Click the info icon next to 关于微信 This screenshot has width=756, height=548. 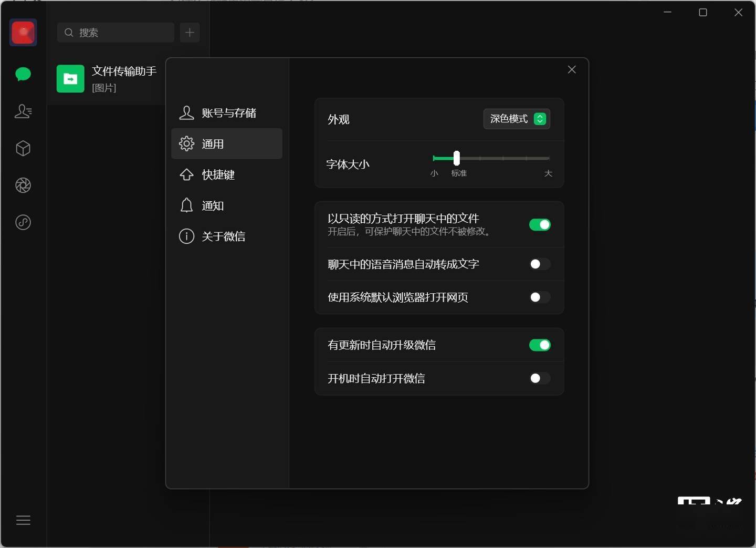point(186,236)
